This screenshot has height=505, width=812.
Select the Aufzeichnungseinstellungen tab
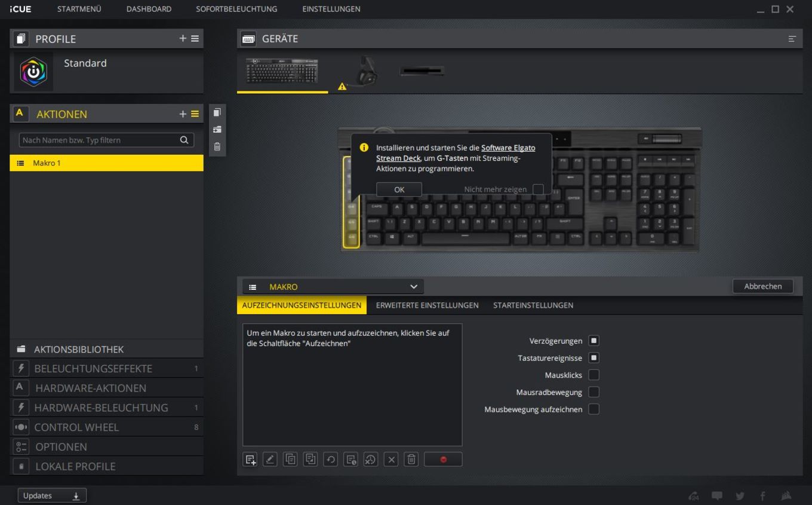(302, 305)
